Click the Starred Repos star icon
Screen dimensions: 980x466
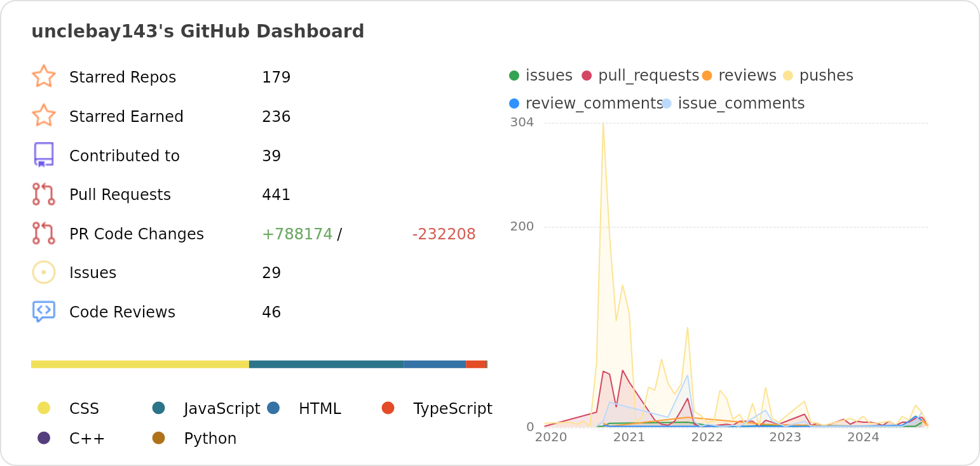click(44, 76)
